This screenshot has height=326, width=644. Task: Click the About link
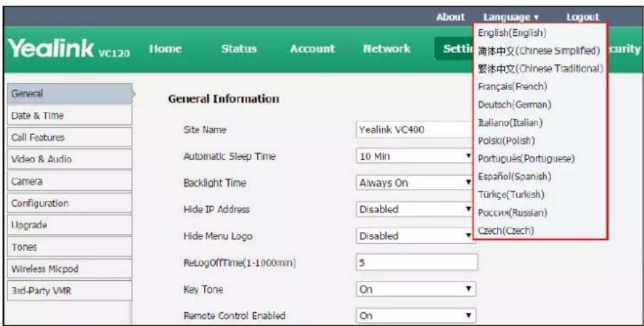[450, 17]
